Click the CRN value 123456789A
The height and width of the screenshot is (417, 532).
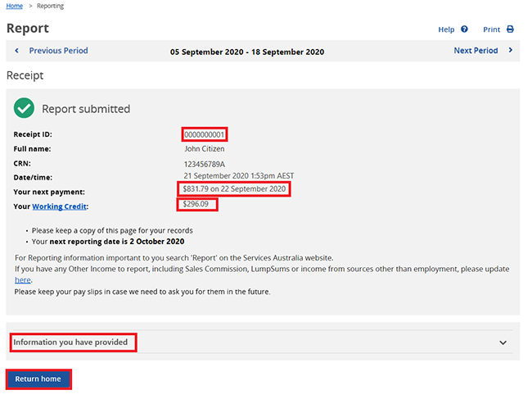point(206,164)
